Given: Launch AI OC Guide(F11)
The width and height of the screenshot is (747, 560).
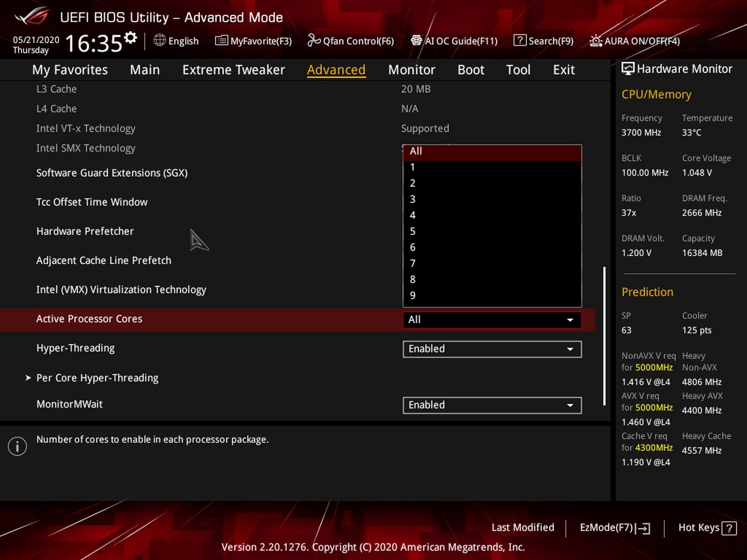Looking at the screenshot, I should [x=454, y=40].
